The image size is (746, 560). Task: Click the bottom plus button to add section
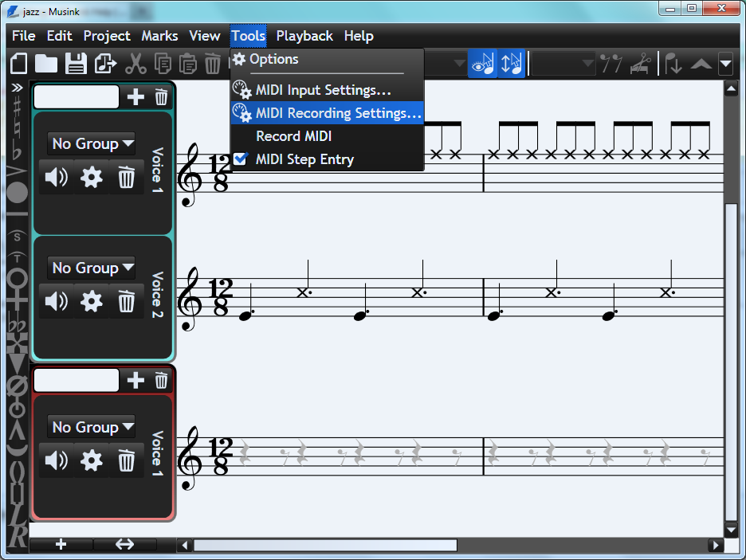pos(61,545)
